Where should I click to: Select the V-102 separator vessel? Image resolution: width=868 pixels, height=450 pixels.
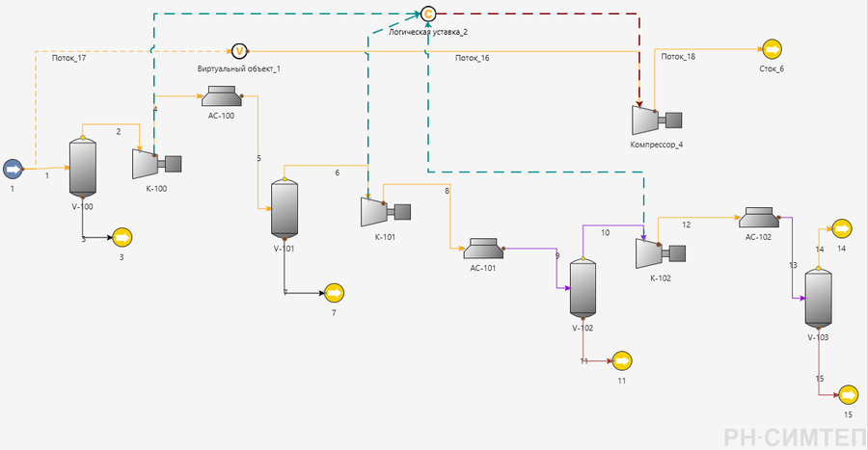[583, 288]
